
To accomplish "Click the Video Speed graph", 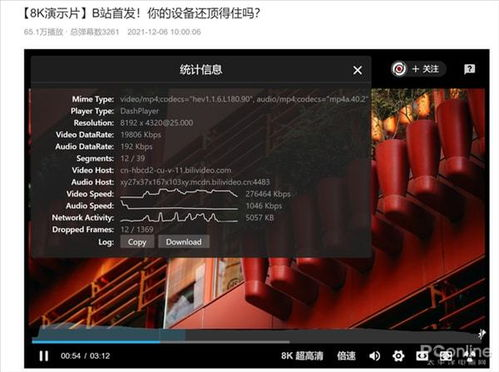I will (179, 194).
